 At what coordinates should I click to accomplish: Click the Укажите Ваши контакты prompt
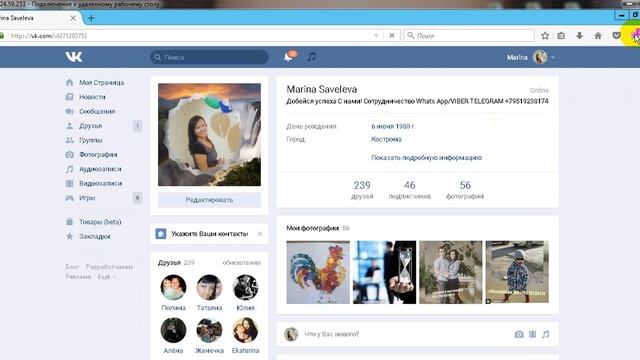209,234
